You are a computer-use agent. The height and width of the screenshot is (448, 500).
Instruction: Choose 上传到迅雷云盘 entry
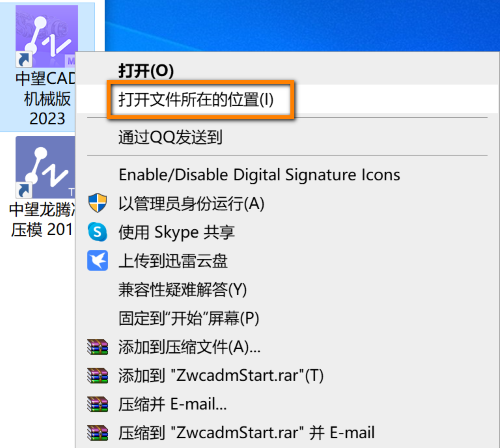[x=173, y=261]
